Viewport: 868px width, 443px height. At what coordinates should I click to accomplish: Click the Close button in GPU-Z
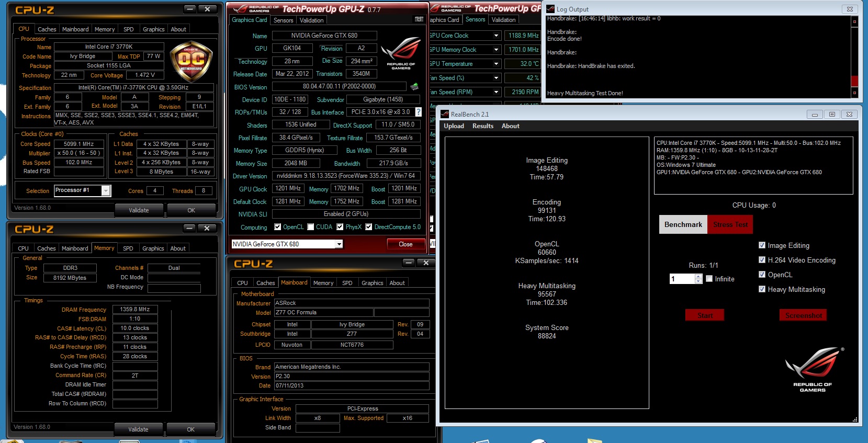tap(405, 244)
